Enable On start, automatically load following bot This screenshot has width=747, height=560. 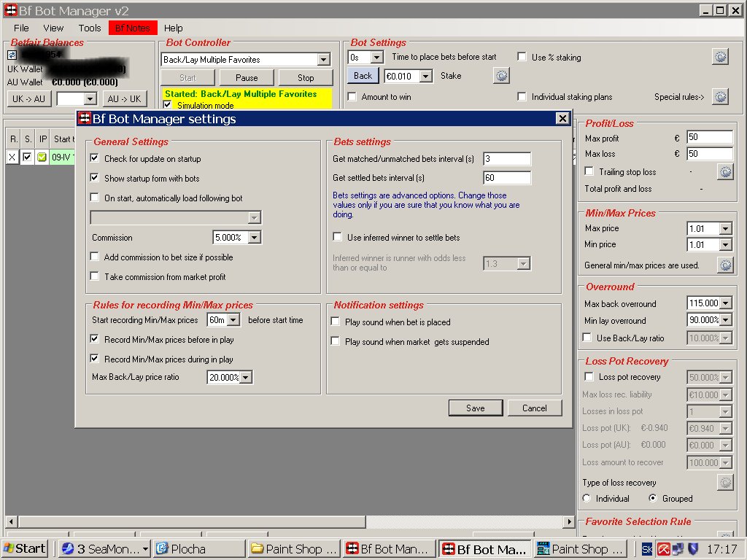(x=95, y=197)
